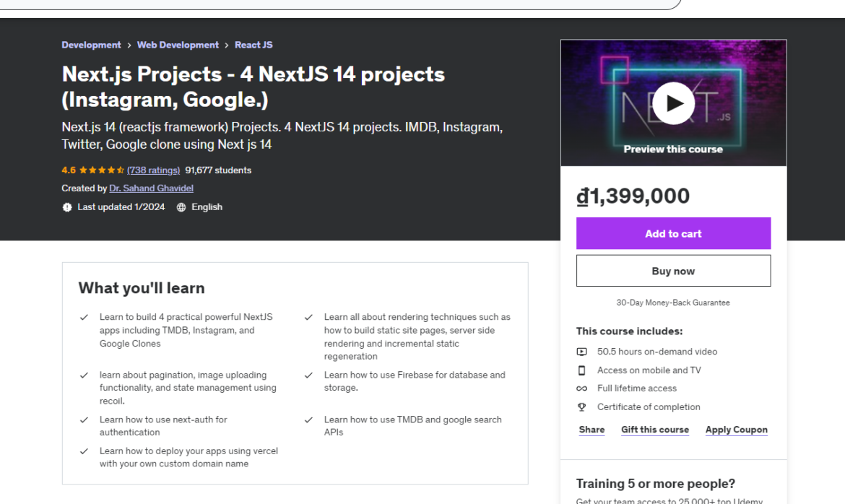
Task: Play the course preview video
Action: (x=673, y=103)
